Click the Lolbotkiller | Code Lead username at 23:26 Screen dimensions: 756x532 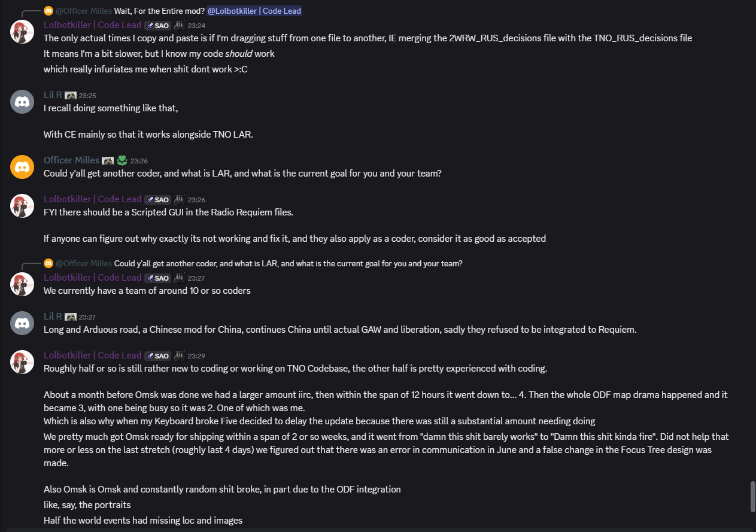pyautogui.click(x=92, y=199)
